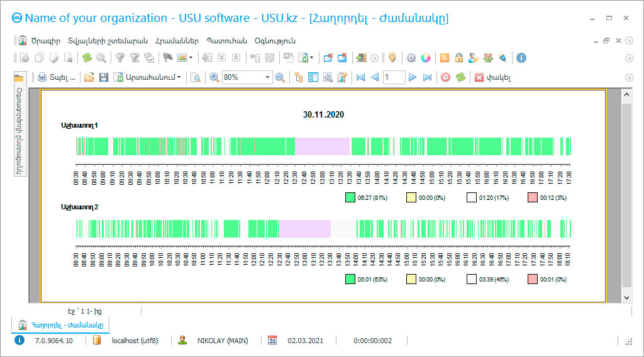Screen dimensions: 644x357
Task: Open the color wheel theme icon
Action: coord(426,58)
